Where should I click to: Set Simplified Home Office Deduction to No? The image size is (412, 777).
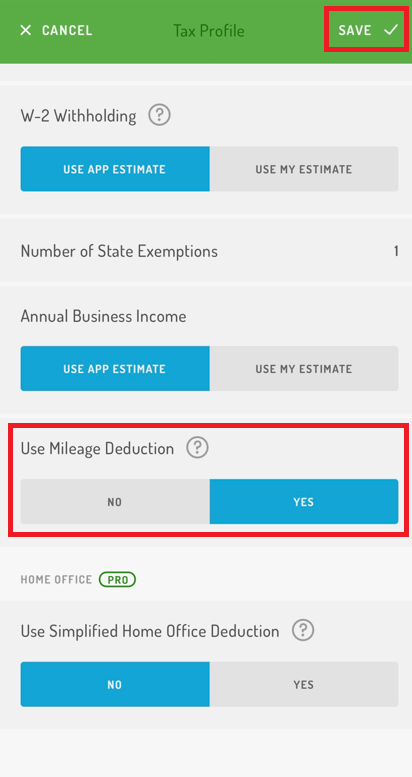click(x=115, y=684)
